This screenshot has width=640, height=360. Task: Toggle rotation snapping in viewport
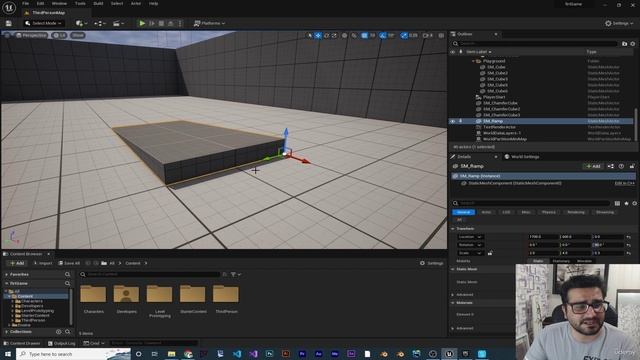[x=382, y=36]
